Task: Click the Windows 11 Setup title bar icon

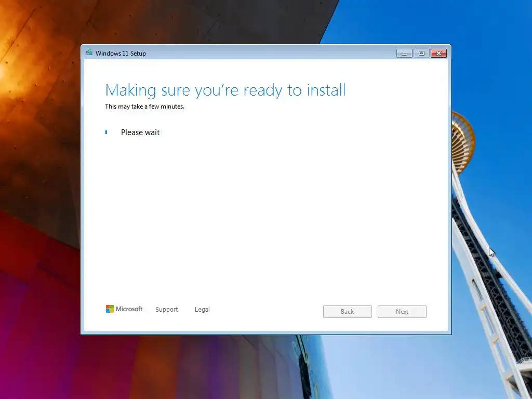Action: click(x=89, y=52)
